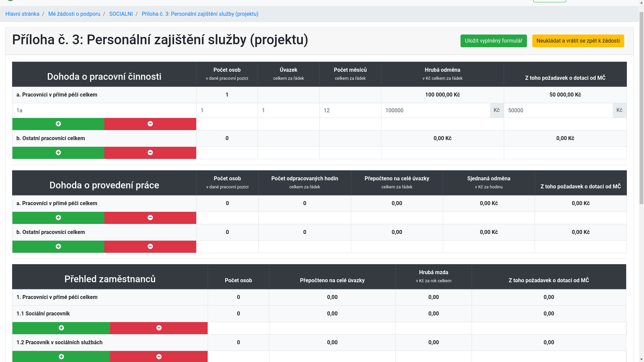The width and height of the screenshot is (644, 362).
Task: Add row under DPČ Ostatní pracovníci
Action: 58,153
